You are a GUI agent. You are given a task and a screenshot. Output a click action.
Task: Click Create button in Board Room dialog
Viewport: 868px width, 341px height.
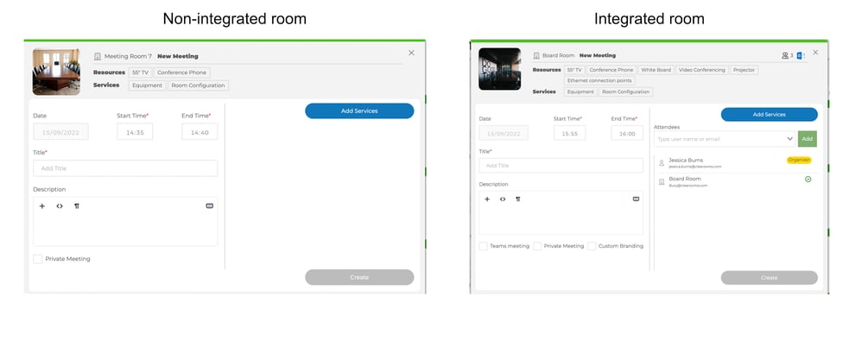coord(769,278)
